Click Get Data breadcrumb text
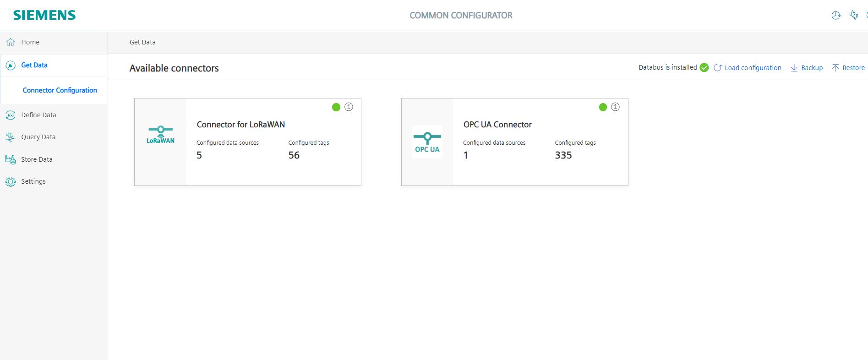Viewport: 868px width, 360px height. 142,42
